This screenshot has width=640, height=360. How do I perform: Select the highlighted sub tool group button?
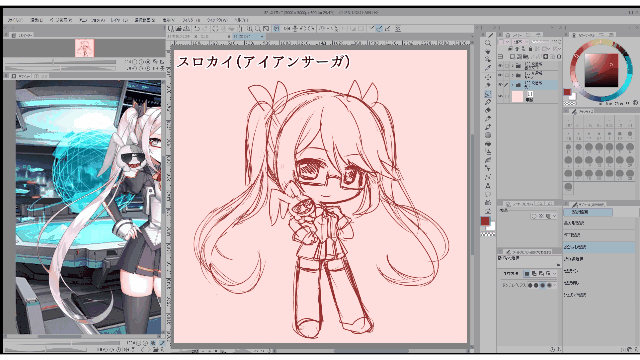coord(588,212)
